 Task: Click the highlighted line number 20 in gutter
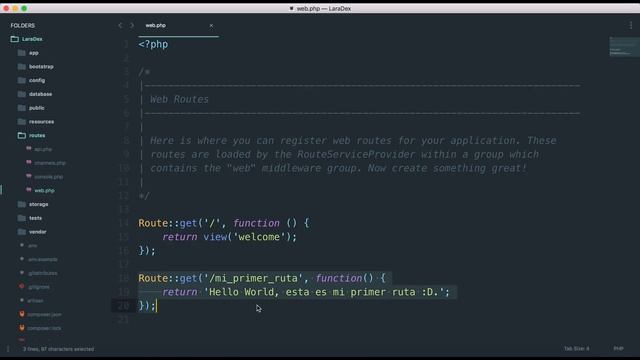click(x=124, y=306)
